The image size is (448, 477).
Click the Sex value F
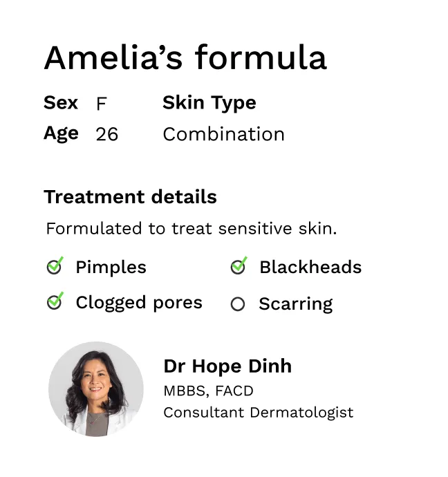point(102,104)
